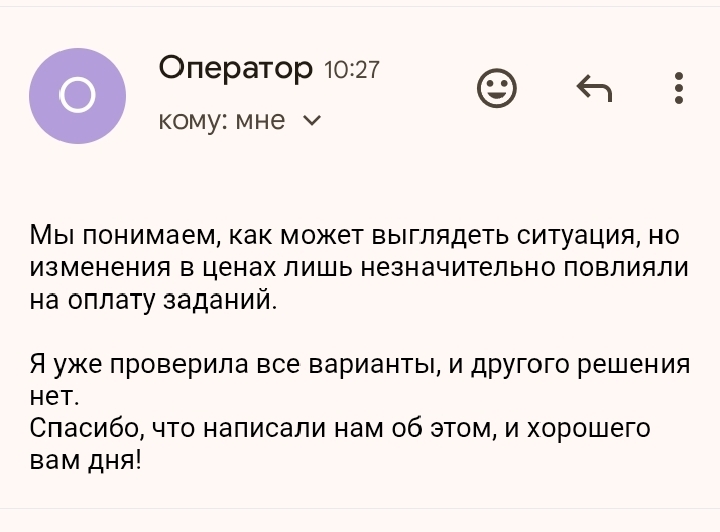Click the word 'ситуация' in the first paragraph
The image size is (720, 532).
coord(577,236)
